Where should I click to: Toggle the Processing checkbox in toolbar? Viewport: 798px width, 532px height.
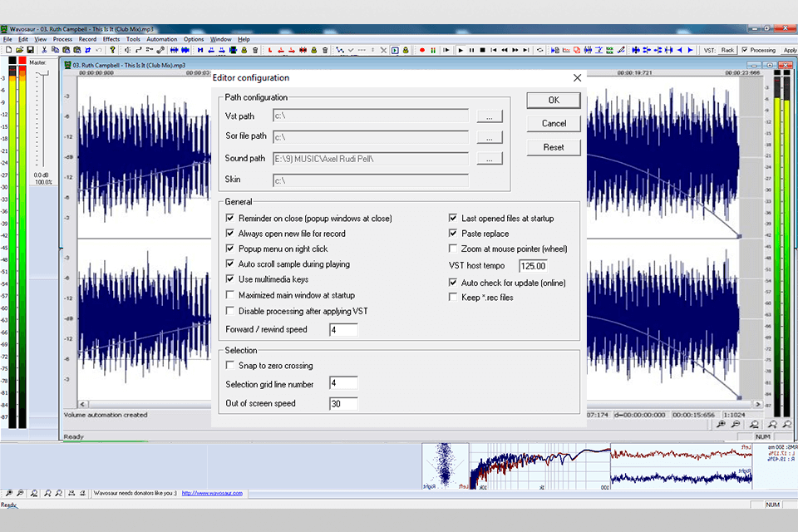click(745, 50)
